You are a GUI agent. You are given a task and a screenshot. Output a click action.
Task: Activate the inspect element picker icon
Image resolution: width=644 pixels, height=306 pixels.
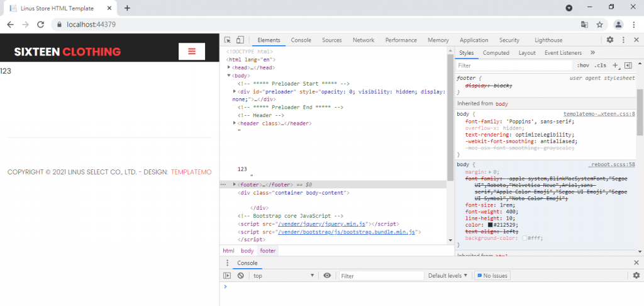point(228,40)
